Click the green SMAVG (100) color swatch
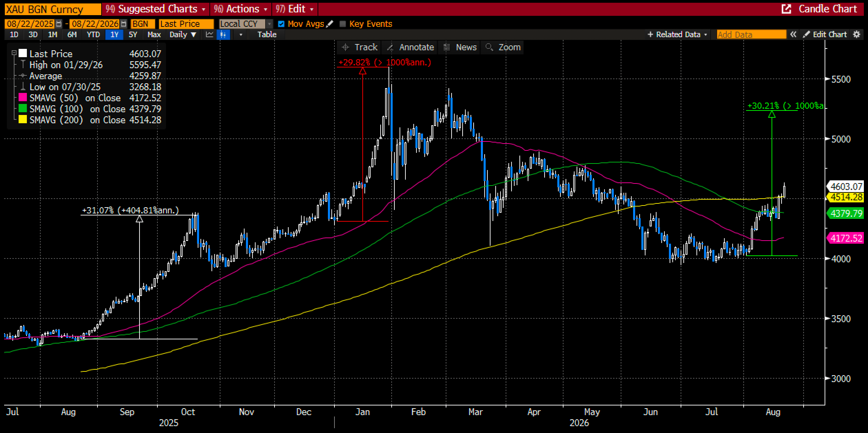Viewport: 868px width, 433px height. point(23,109)
